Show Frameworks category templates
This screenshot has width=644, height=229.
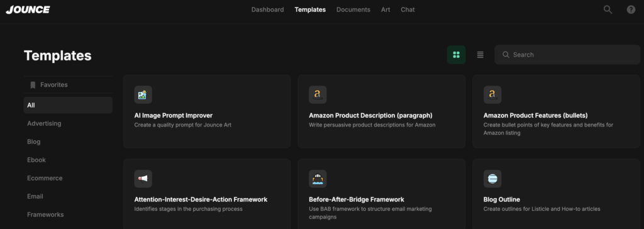pyautogui.click(x=45, y=215)
